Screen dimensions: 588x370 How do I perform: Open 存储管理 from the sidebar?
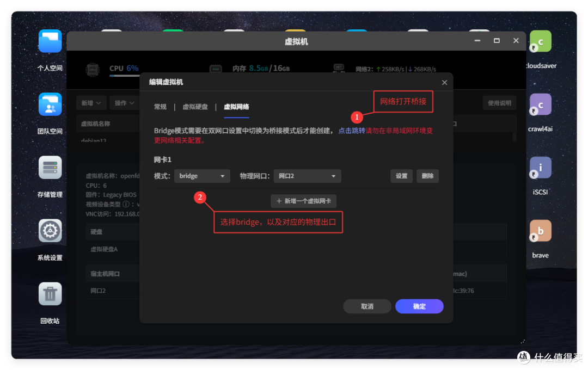click(50, 168)
